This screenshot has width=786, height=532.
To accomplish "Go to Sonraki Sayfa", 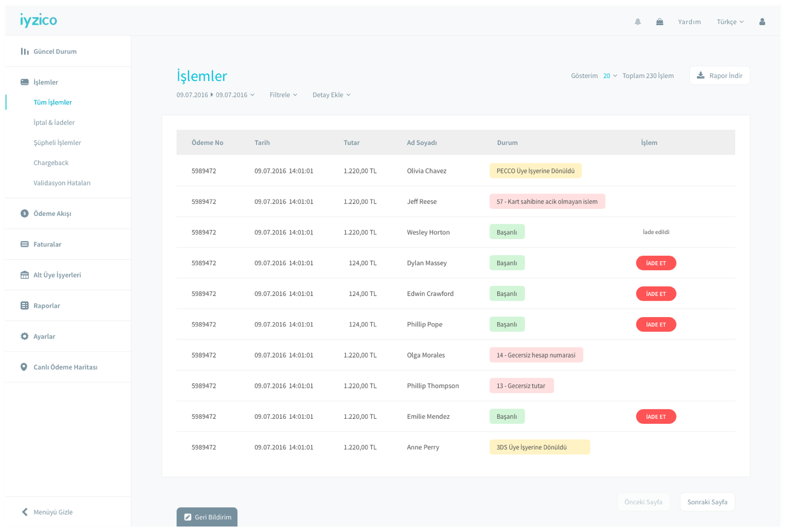I will 707,502.
